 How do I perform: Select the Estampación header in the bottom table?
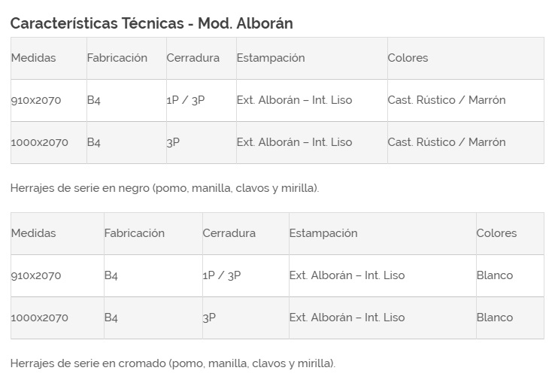tap(323, 233)
